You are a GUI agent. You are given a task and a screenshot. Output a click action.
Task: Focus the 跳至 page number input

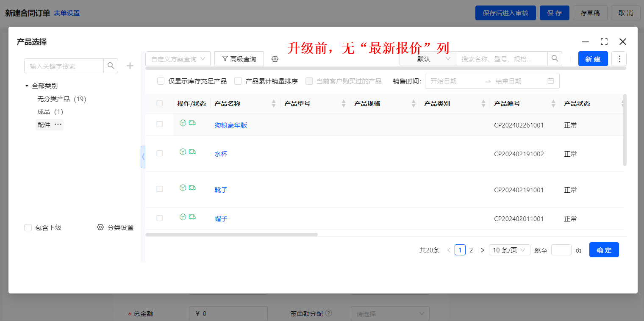pos(561,250)
